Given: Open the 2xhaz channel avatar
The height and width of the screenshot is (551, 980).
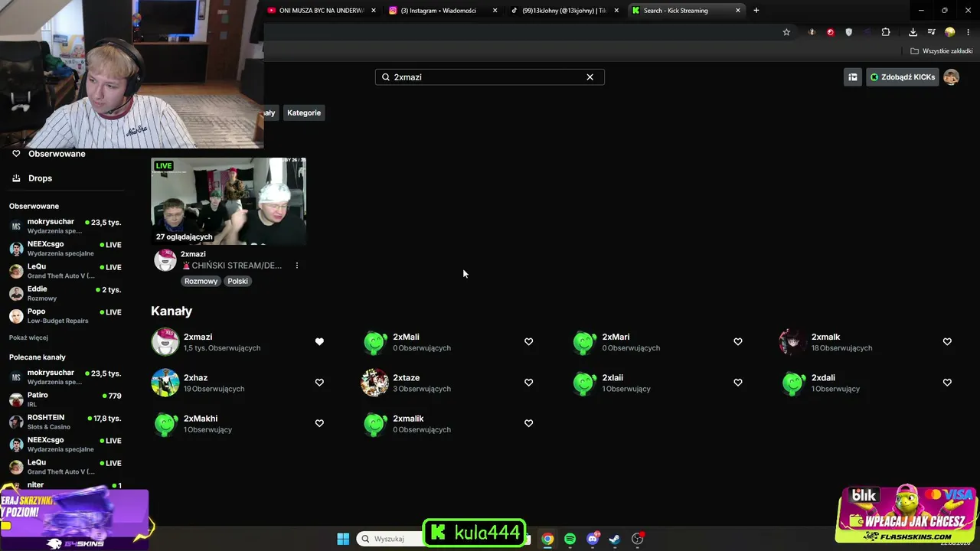Looking at the screenshot, I should 165,383.
